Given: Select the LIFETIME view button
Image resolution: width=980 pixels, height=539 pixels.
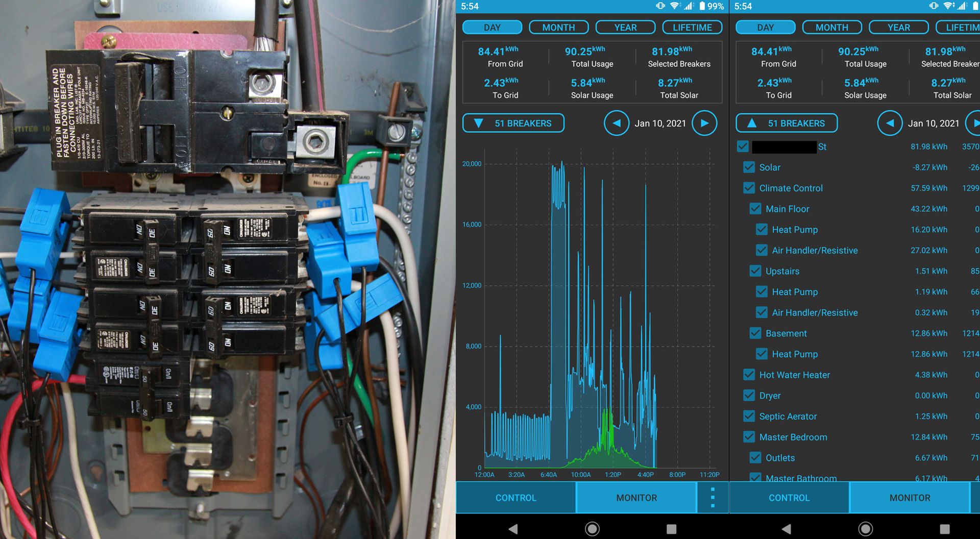Looking at the screenshot, I should click(692, 27).
